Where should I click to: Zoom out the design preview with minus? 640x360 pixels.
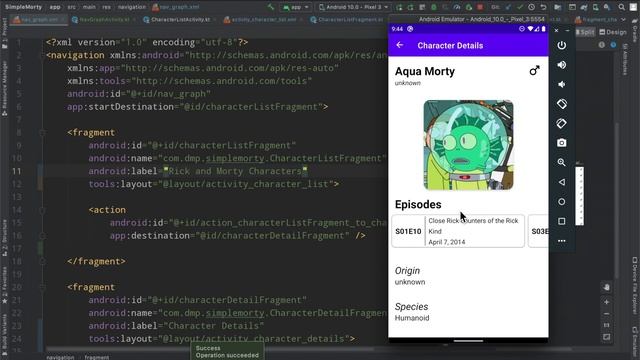point(607,314)
